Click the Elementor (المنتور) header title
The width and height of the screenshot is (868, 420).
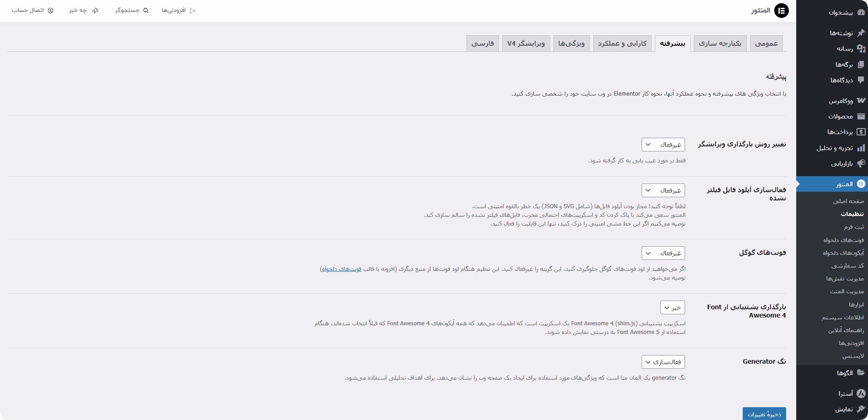pos(761,11)
